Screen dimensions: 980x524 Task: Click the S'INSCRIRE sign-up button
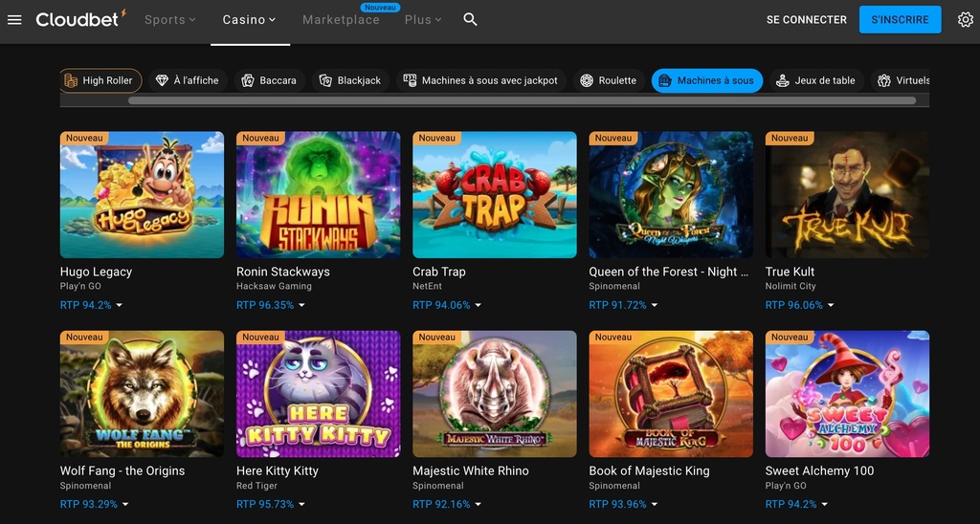pos(900,19)
